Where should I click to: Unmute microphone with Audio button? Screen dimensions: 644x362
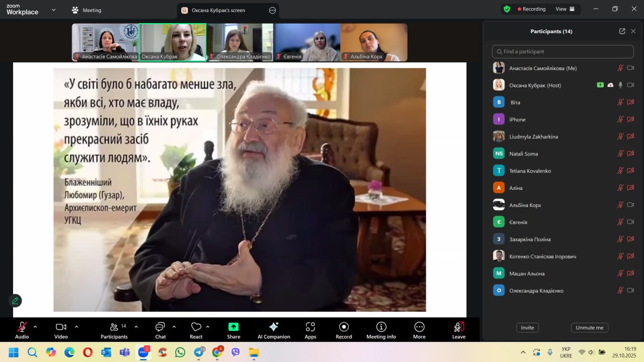22,330
